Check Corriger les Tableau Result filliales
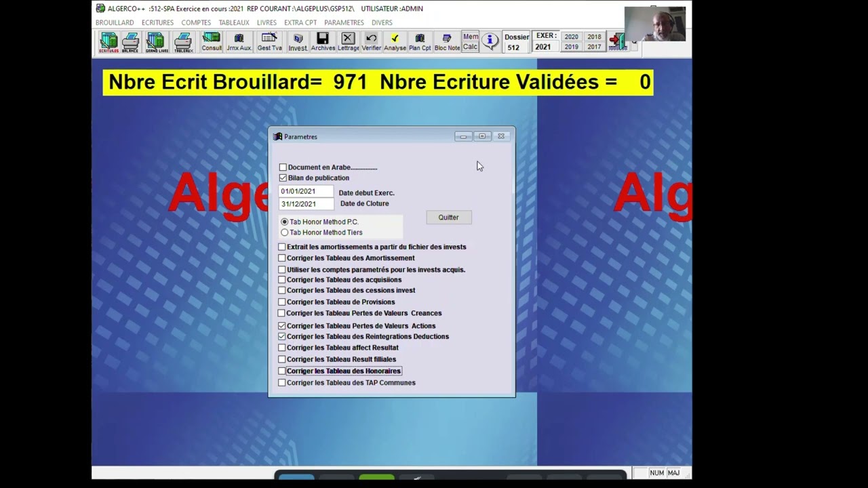 (282, 359)
